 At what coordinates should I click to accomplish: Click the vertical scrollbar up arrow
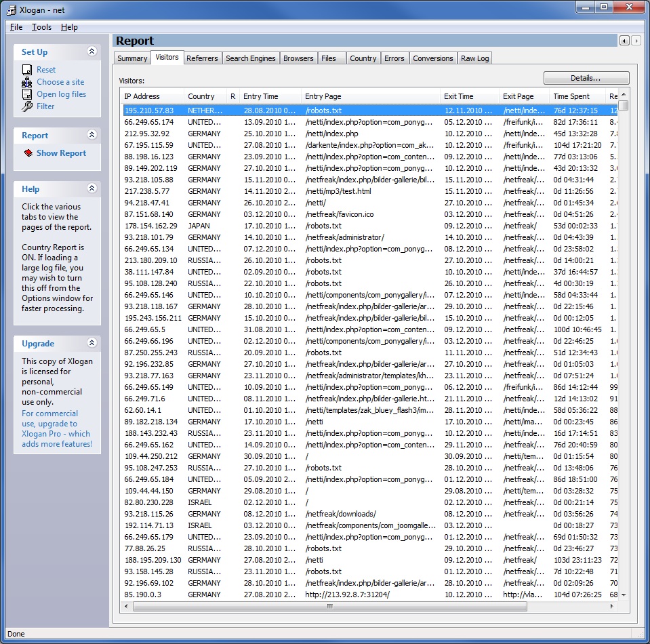tap(624, 94)
